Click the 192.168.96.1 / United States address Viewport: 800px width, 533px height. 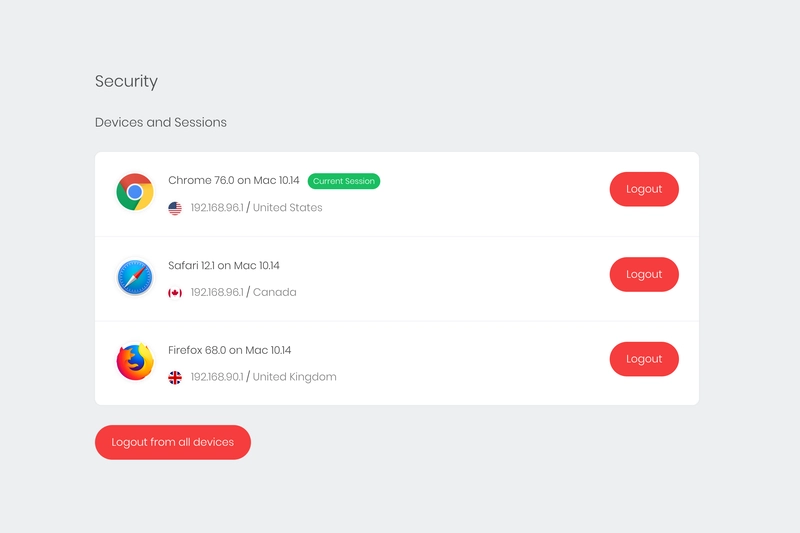tap(257, 208)
